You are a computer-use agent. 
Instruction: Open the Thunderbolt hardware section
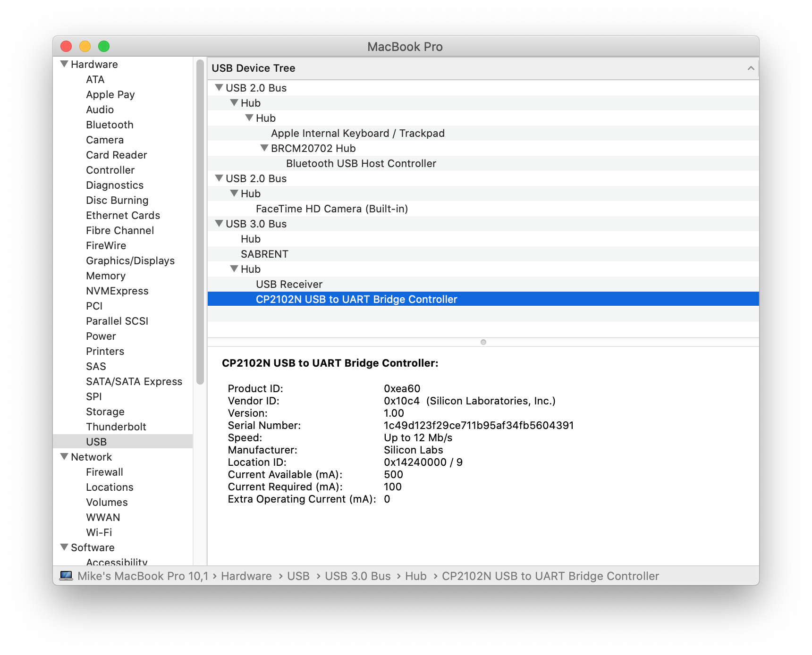116,427
